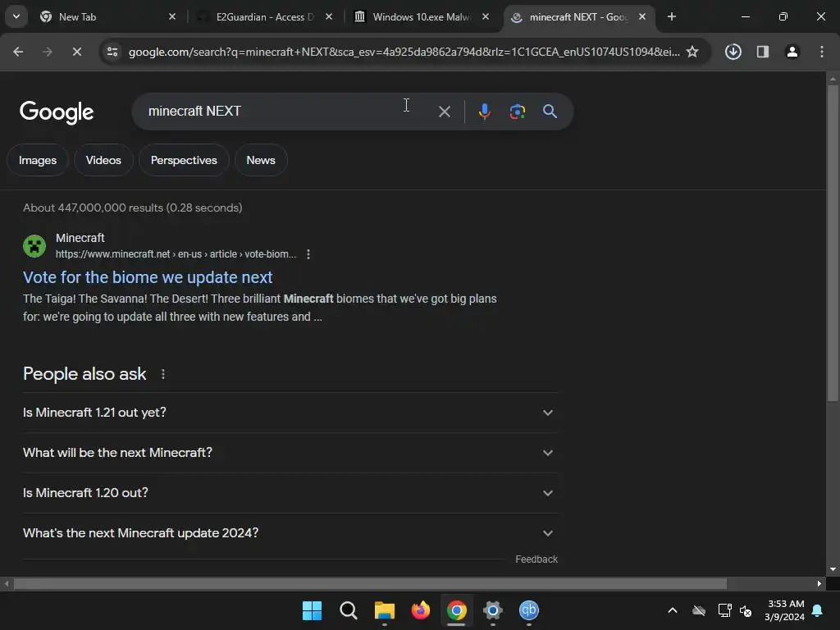This screenshot has width=840, height=630.
Task: Click the address bar URL
Action: tap(404, 52)
